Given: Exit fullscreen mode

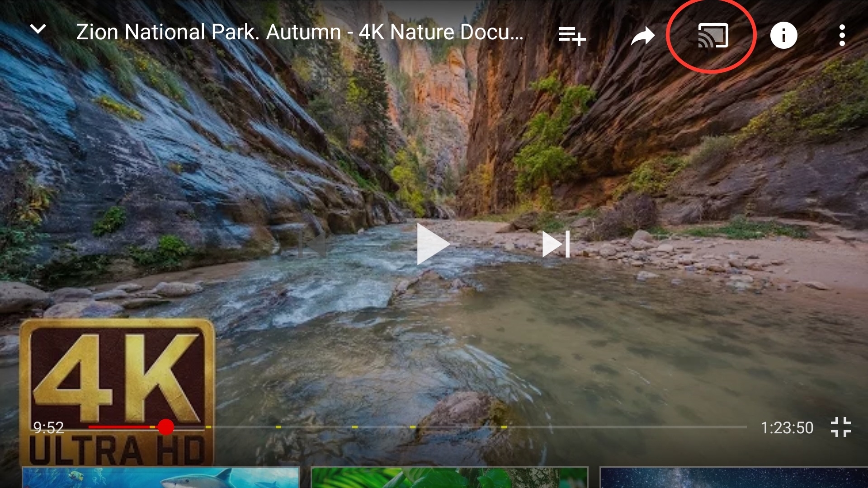Looking at the screenshot, I should [x=841, y=427].
